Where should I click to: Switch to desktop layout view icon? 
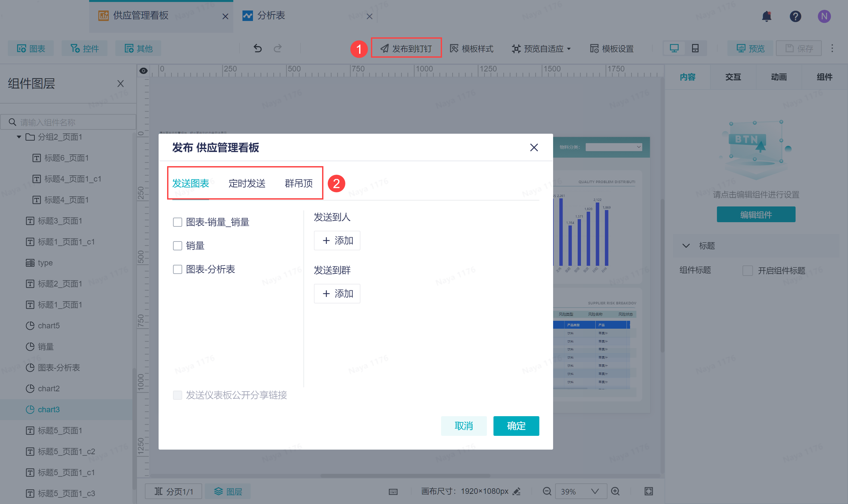pos(674,48)
